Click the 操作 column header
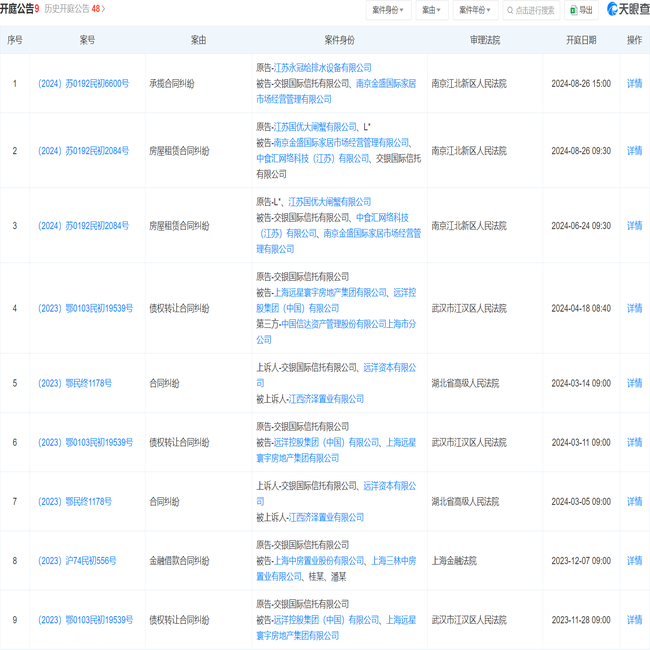 click(x=634, y=40)
